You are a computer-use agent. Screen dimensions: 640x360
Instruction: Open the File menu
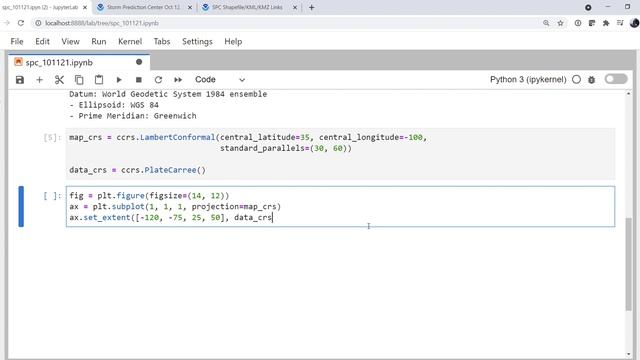(x=17, y=42)
